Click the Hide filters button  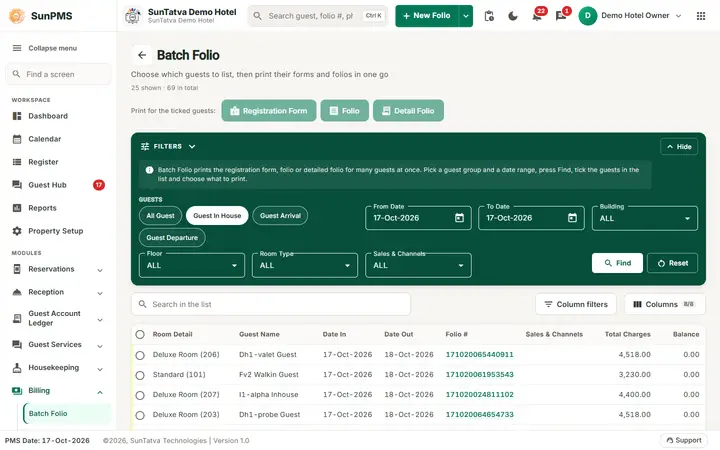point(679,146)
